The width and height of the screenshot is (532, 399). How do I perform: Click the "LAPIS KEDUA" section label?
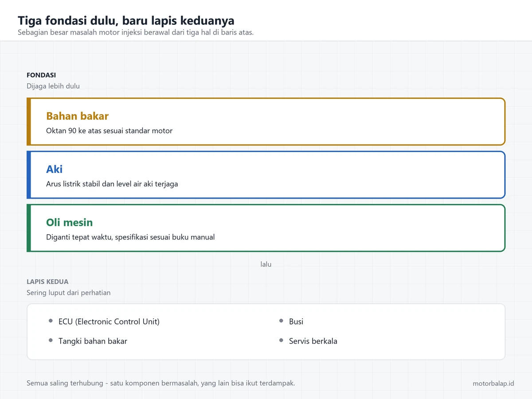47,282
